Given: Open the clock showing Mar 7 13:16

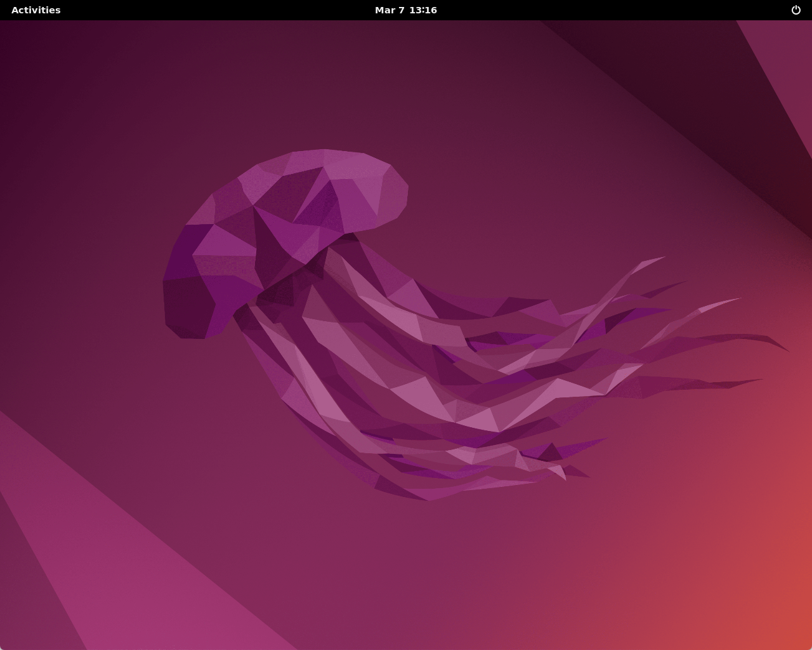Looking at the screenshot, I should click(x=406, y=10).
